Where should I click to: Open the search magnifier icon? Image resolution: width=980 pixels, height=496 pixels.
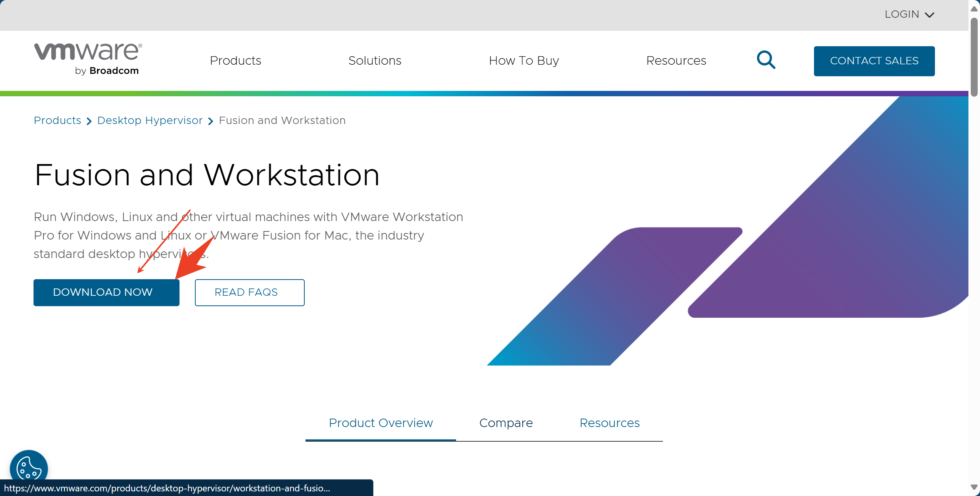coord(766,60)
